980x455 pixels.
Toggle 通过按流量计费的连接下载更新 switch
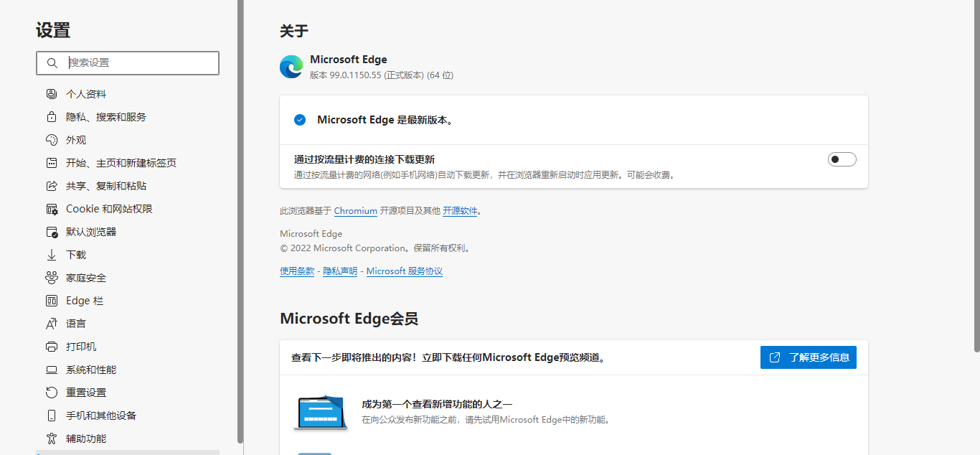[842, 159]
